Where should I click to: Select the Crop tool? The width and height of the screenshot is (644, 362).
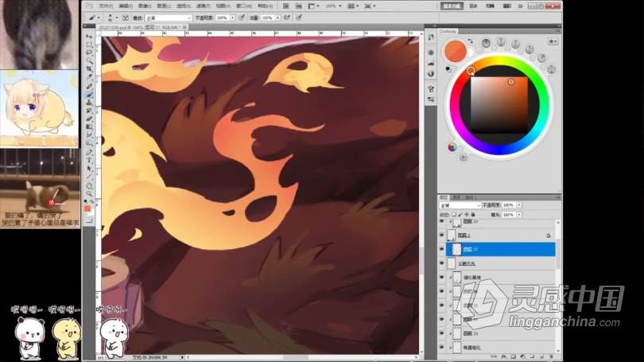tap(89, 69)
